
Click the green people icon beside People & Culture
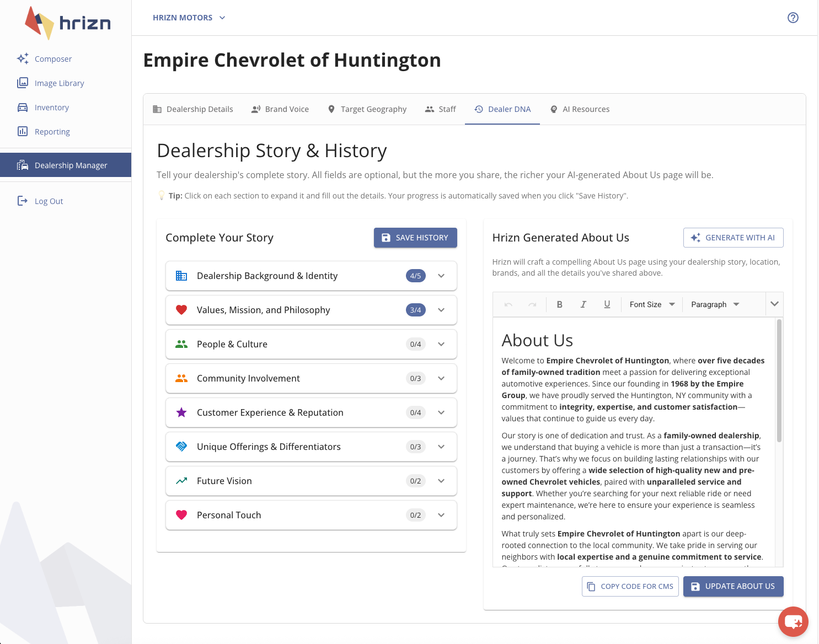(x=181, y=344)
